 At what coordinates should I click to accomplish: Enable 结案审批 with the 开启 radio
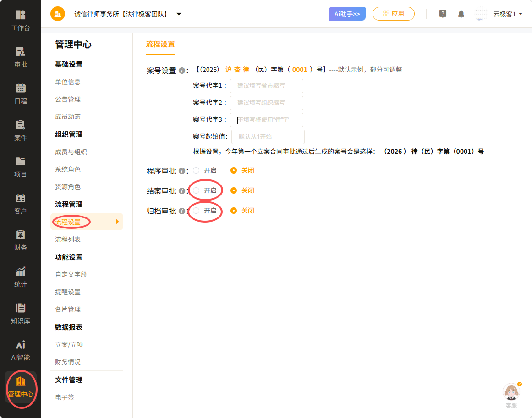point(196,190)
